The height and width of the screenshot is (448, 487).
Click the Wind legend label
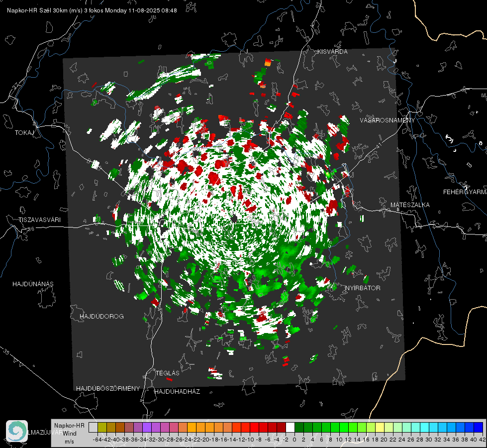pyautogui.click(x=70, y=434)
